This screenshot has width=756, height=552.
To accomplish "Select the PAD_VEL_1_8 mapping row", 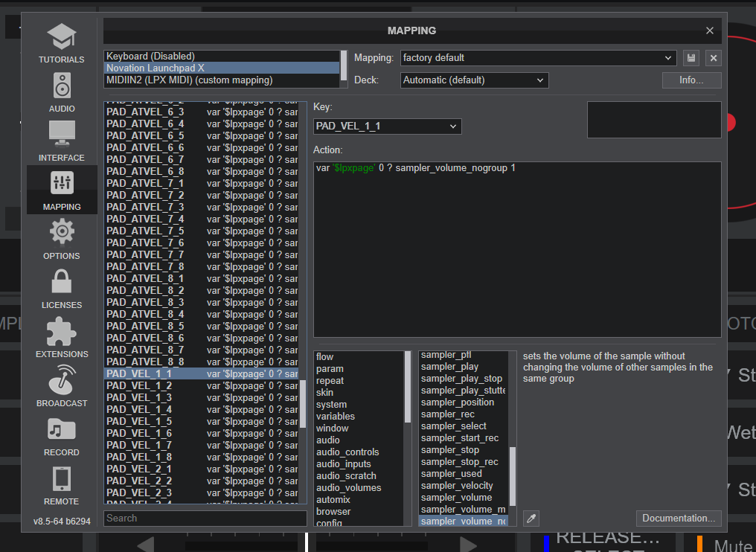I will [x=202, y=457].
